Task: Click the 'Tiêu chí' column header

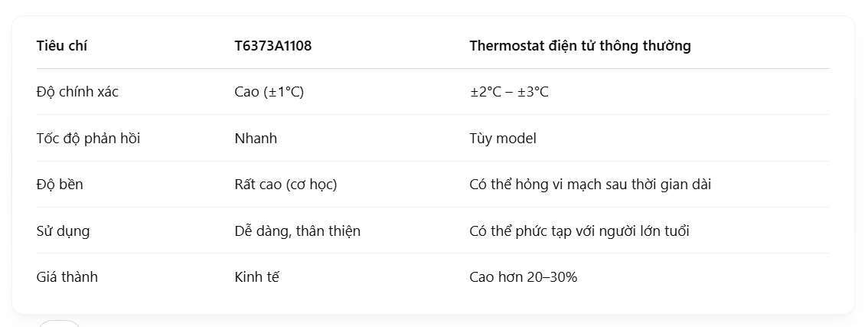Action: pyautogui.click(x=61, y=46)
